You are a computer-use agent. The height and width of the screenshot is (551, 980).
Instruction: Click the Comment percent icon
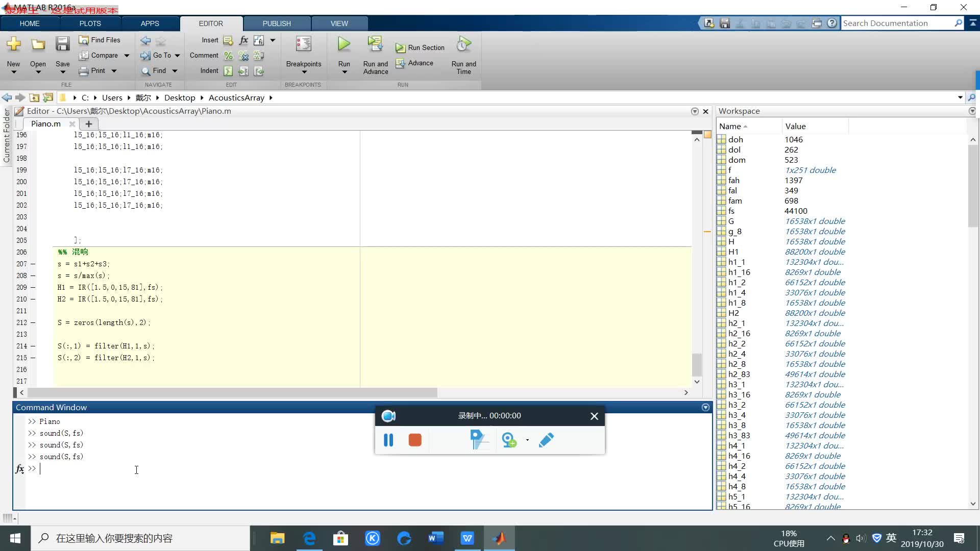(228, 56)
